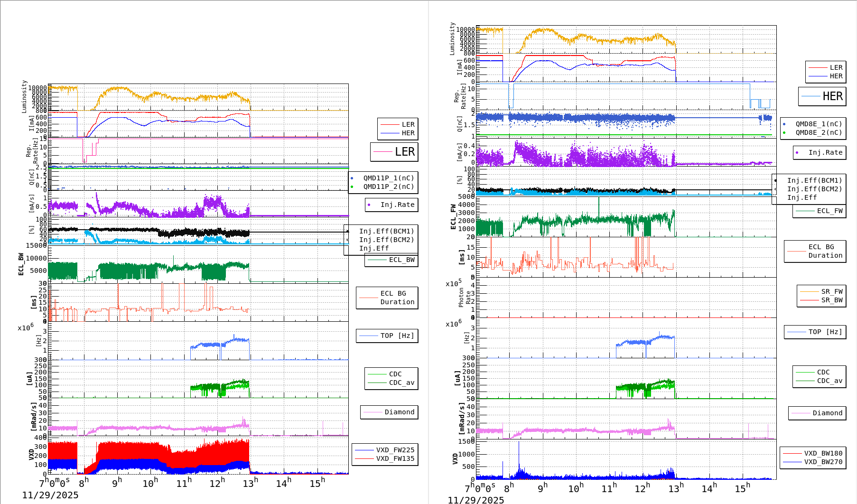The height and width of the screenshot is (504, 857).
Task: Select the QMD11P_1(nC) legend entry
Action: click(x=388, y=178)
